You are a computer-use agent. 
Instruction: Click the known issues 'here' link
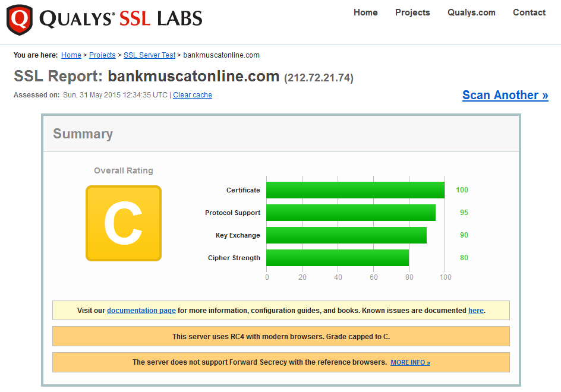coord(476,311)
